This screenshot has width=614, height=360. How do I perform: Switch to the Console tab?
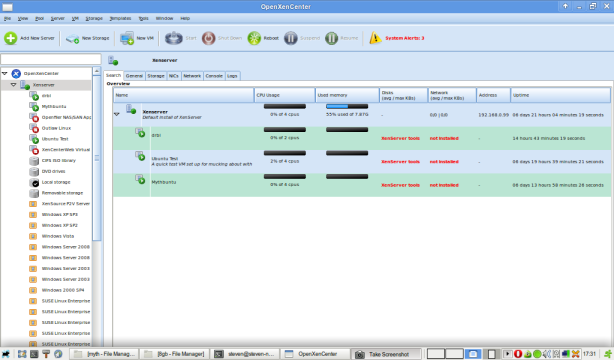pyautogui.click(x=214, y=76)
